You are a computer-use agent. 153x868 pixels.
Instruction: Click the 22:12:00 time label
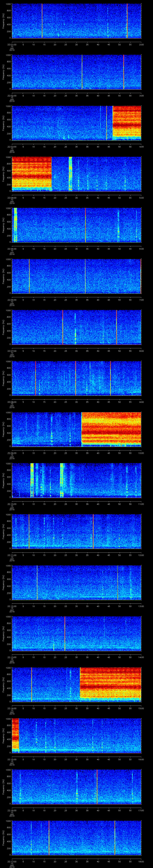[x=12, y=606]
